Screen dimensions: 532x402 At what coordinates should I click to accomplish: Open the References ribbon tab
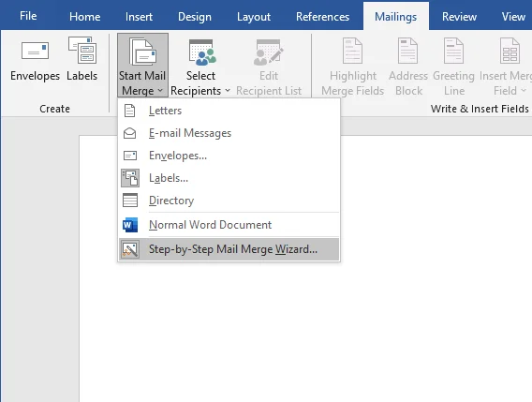point(322,16)
